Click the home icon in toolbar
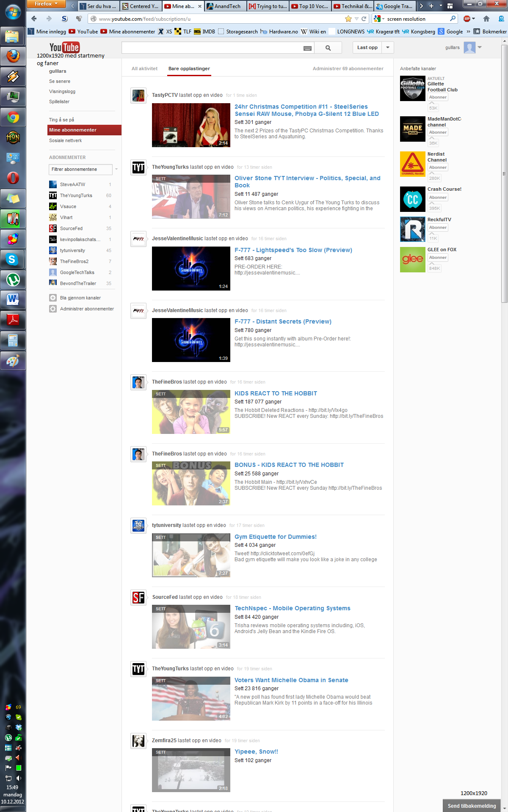This screenshot has width=508, height=812. [486, 19]
